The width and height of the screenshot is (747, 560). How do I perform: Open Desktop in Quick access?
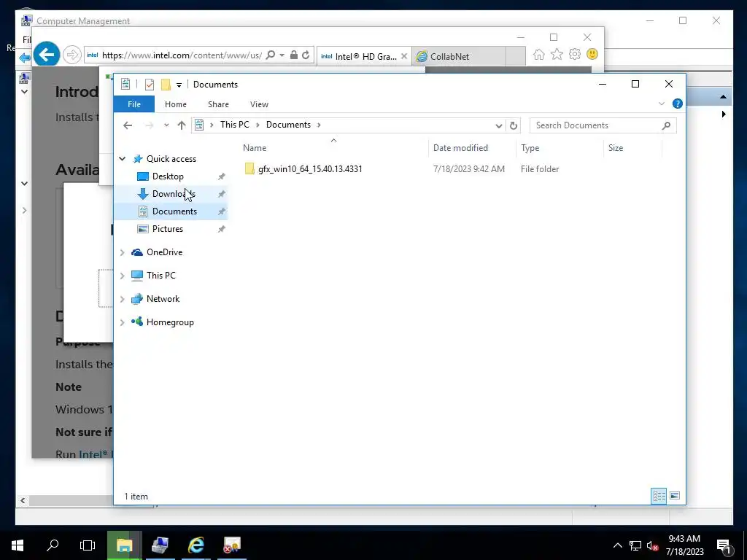168,176
